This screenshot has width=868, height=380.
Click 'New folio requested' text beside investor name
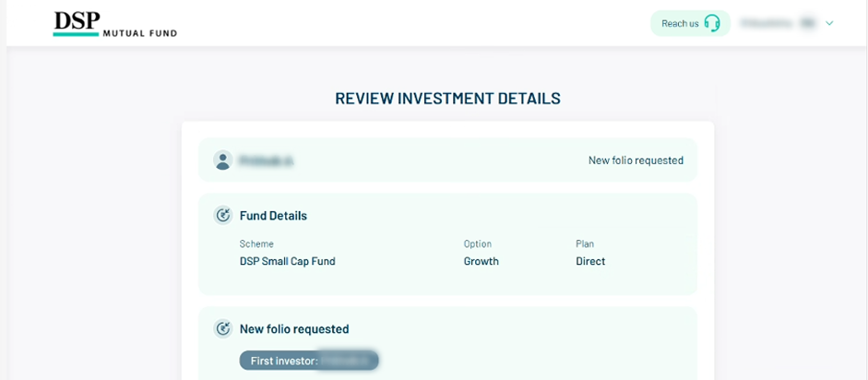[x=636, y=160]
